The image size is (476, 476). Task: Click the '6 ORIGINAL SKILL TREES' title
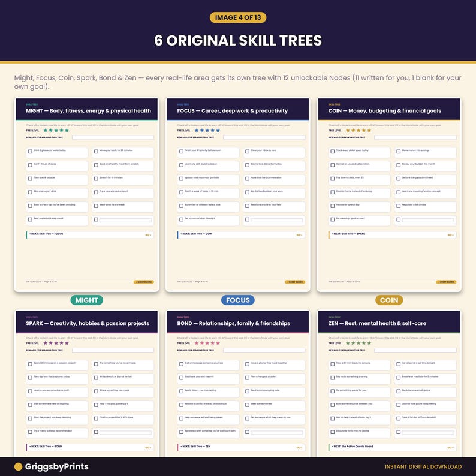pos(238,40)
